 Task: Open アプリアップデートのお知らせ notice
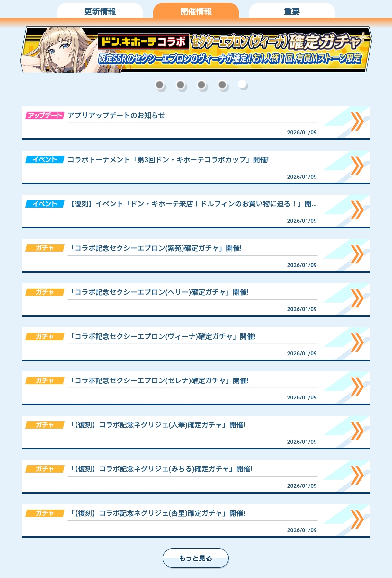tap(116, 115)
